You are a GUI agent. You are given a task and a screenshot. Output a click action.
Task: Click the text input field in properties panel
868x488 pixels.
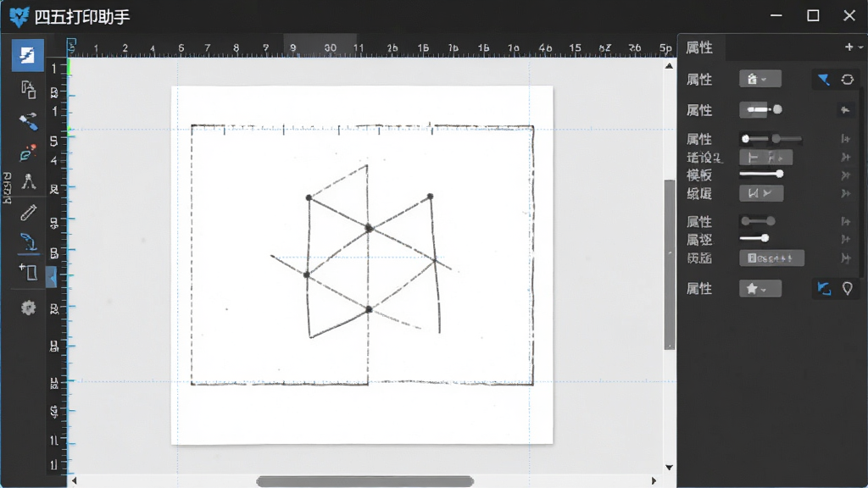pyautogui.click(x=771, y=258)
